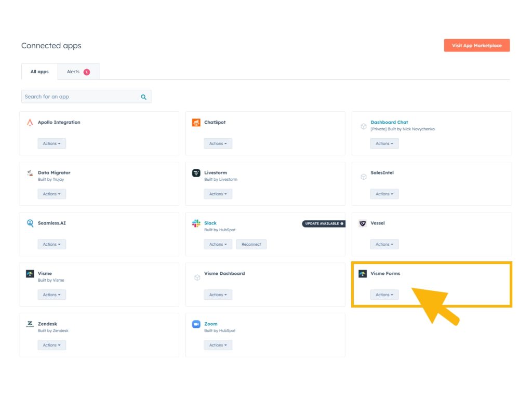Click the Livestorm app icon
Screen dimensions: 532x399
click(196, 173)
